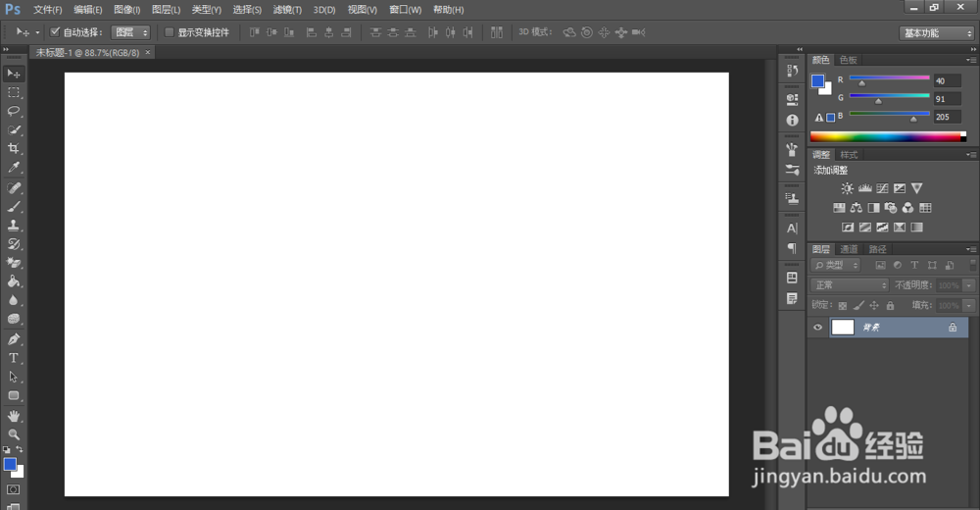Switch to the 路径 tab
This screenshot has height=510, width=980.
click(877, 249)
